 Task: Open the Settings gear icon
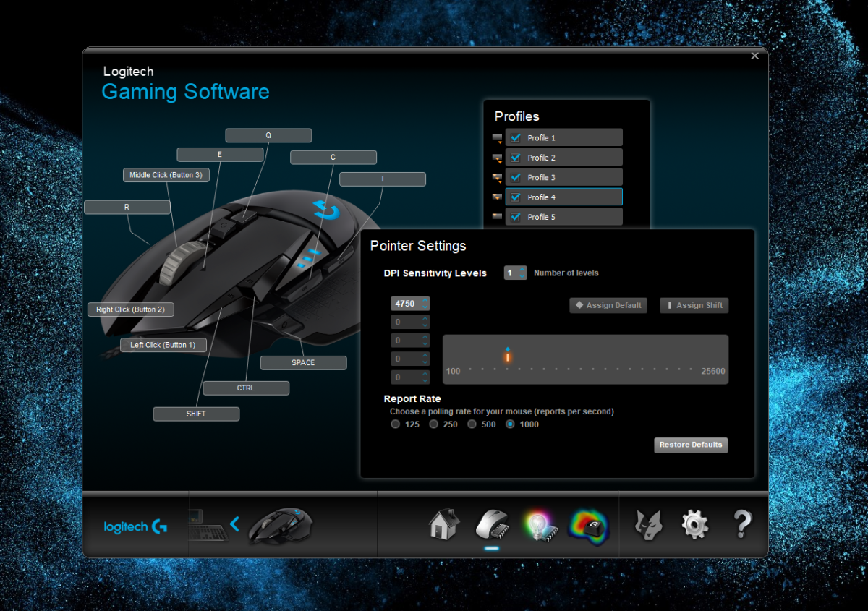click(695, 524)
